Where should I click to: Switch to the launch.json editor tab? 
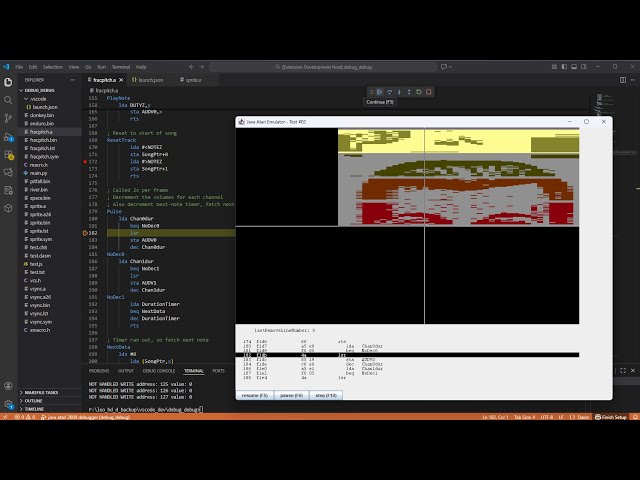(x=147, y=80)
